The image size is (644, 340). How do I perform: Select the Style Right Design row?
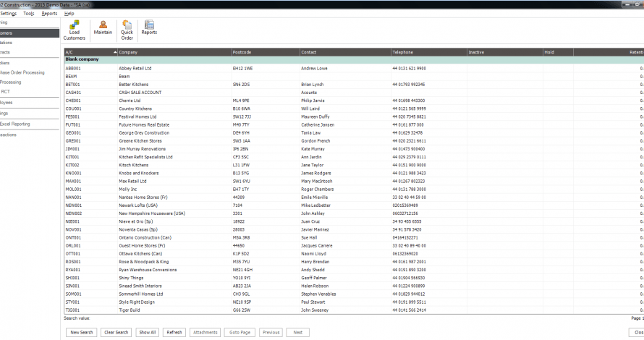(354, 302)
